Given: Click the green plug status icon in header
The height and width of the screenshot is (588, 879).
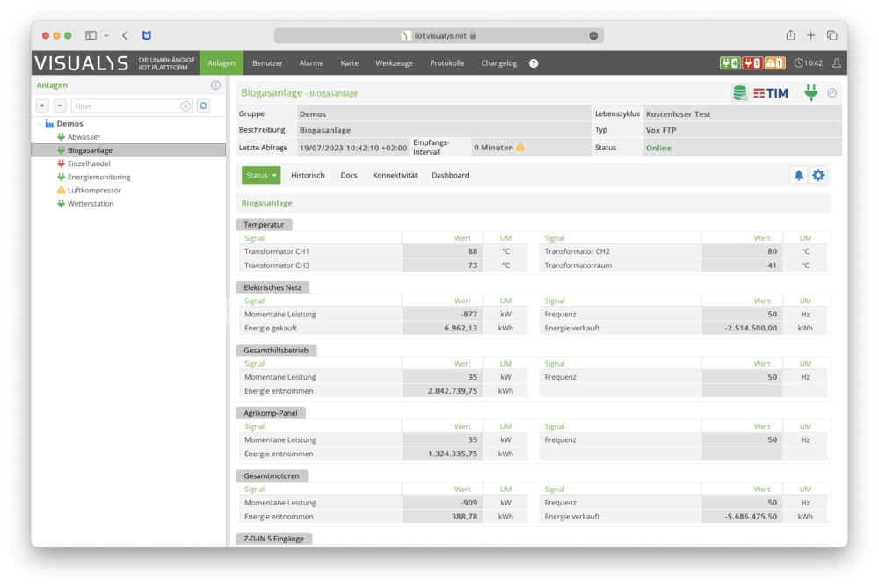Looking at the screenshot, I should [810, 92].
